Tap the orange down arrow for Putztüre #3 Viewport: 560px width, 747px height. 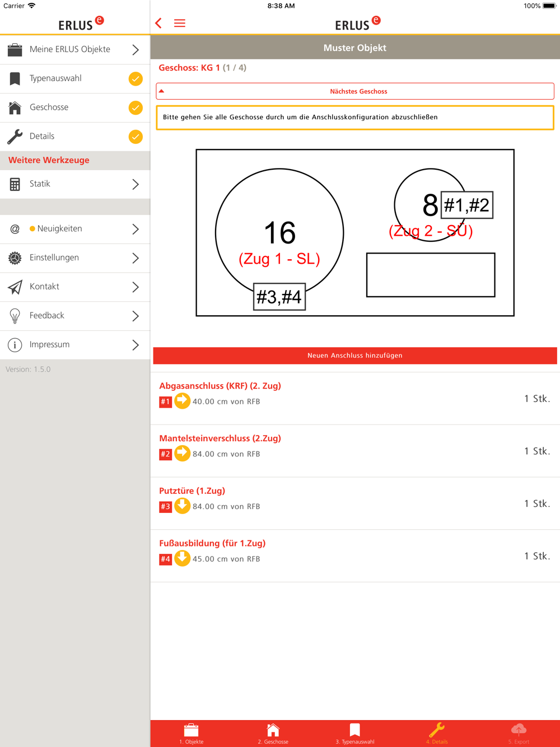[182, 506]
